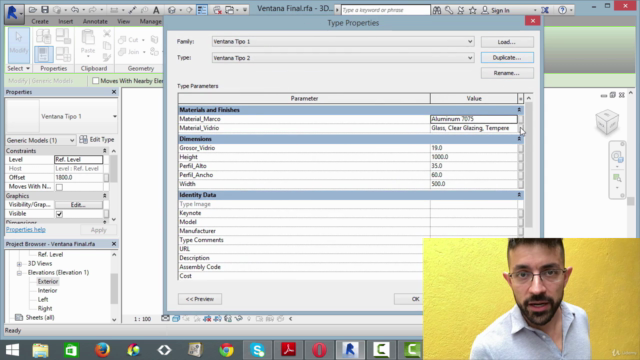Collapse the Identity Data group
The image size is (640, 360).
tap(519, 195)
